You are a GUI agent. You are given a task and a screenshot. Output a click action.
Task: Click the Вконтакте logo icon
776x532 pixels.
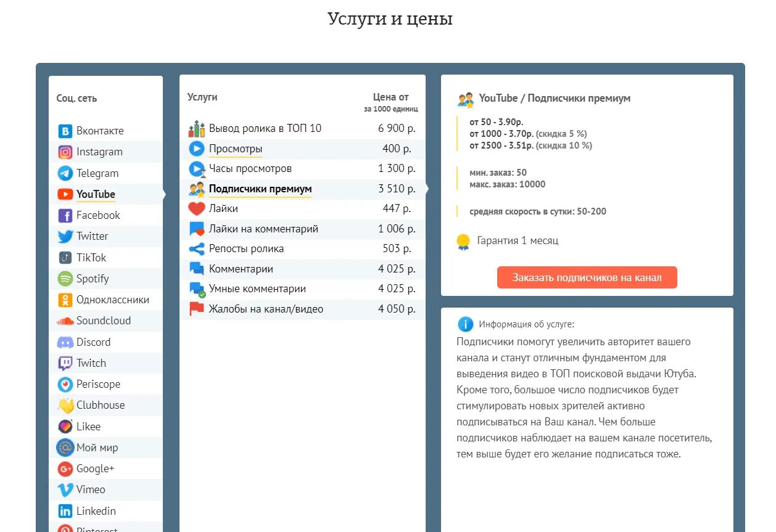tap(65, 131)
